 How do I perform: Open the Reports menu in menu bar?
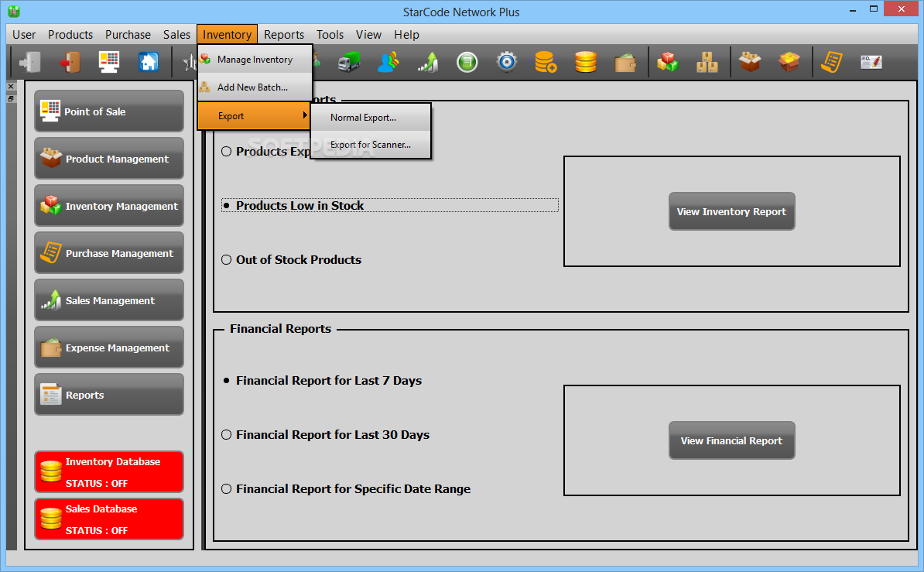284,35
